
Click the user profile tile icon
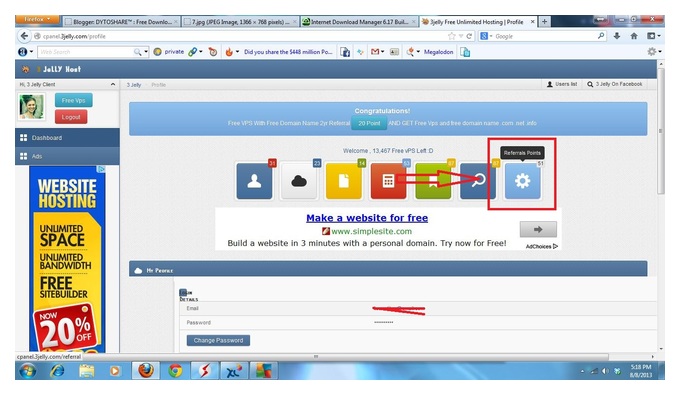254,181
